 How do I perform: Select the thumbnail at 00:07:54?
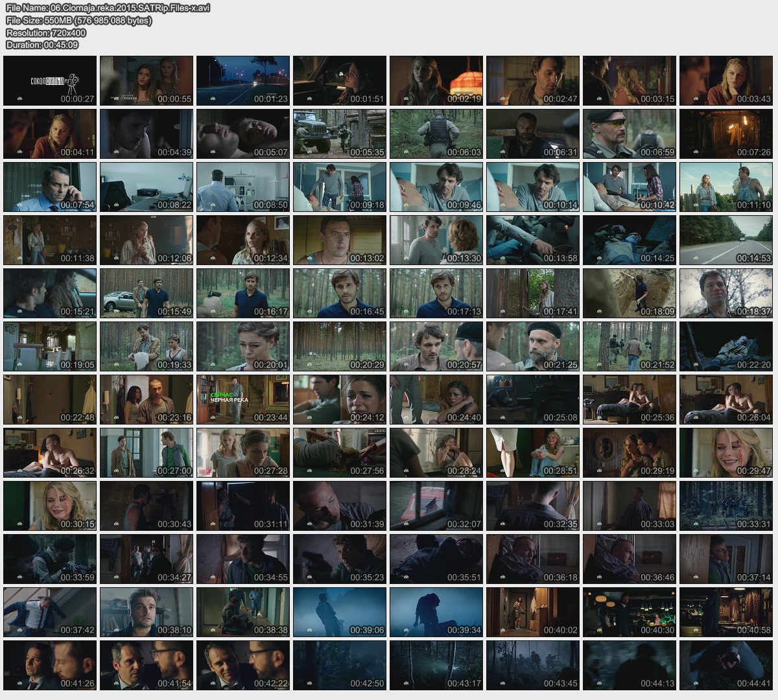50,187
